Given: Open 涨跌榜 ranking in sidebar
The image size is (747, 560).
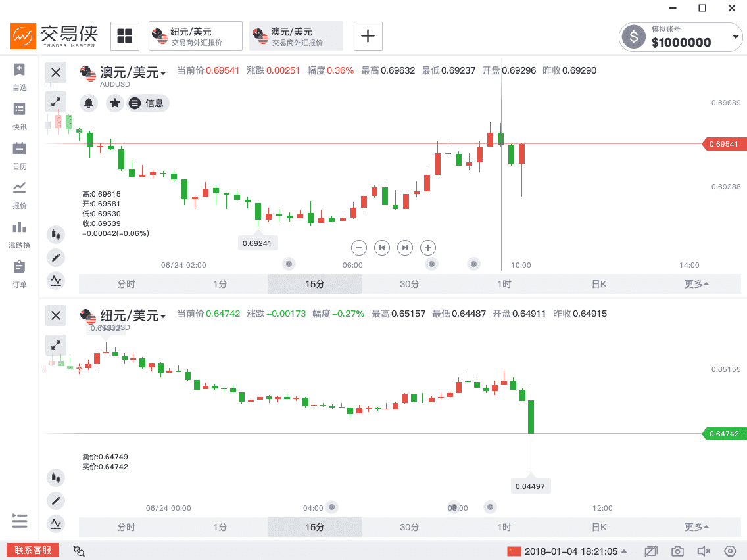Looking at the screenshot, I should click(19, 233).
